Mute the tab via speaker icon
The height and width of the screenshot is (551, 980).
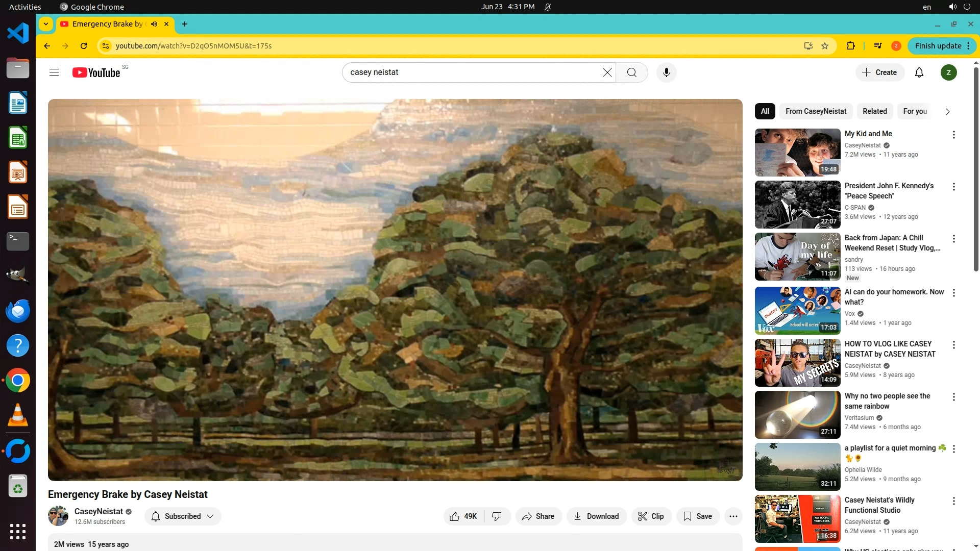click(x=154, y=24)
